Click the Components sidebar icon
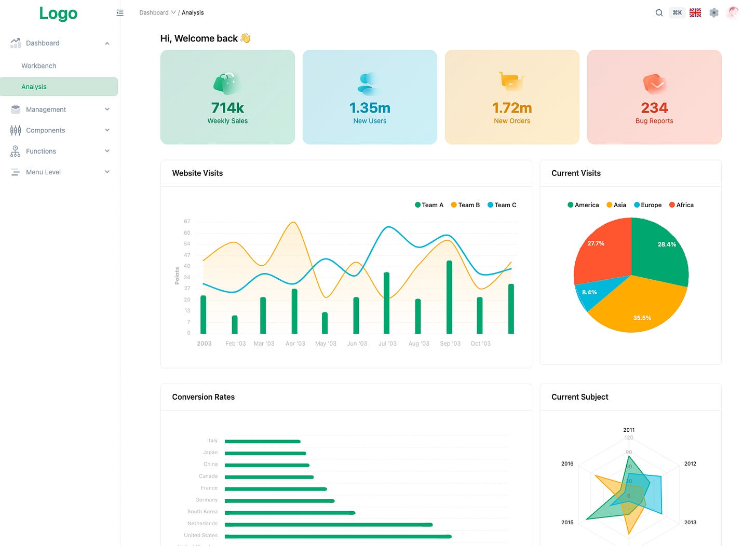Image resolution: width=756 pixels, height=546 pixels. point(16,130)
